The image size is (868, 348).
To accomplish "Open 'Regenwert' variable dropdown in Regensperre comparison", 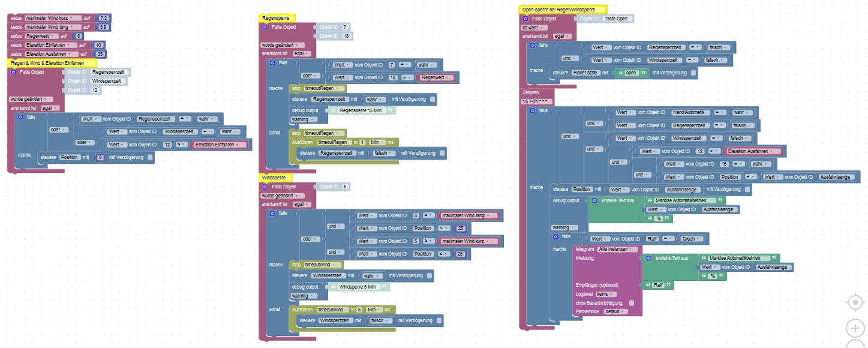I will (x=437, y=77).
